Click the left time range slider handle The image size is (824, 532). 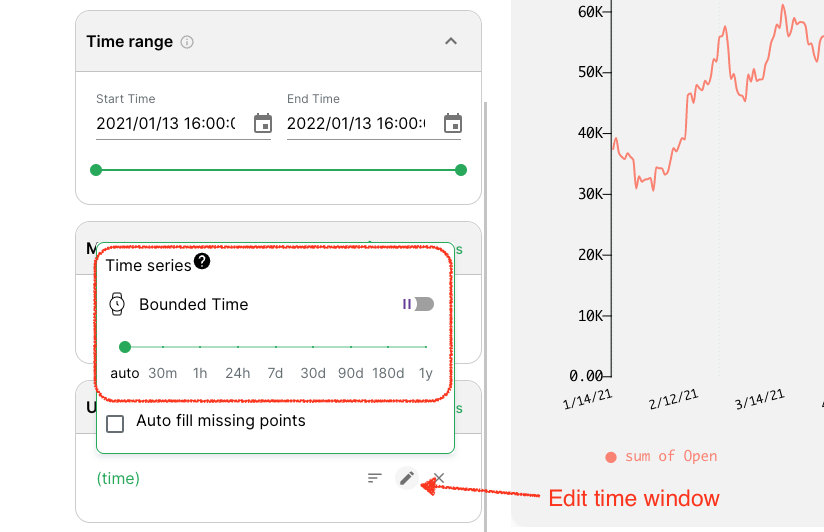(x=96, y=170)
